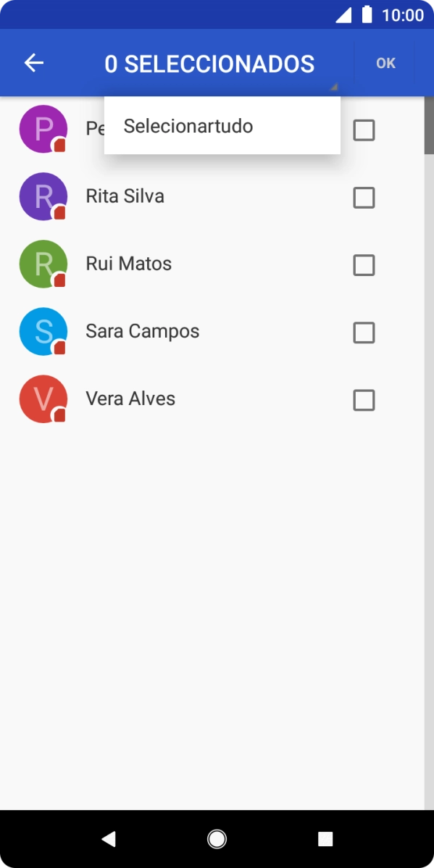The height and width of the screenshot is (868, 434).
Task: Enable the checkbox for Vera Alves
Action: point(365,400)
